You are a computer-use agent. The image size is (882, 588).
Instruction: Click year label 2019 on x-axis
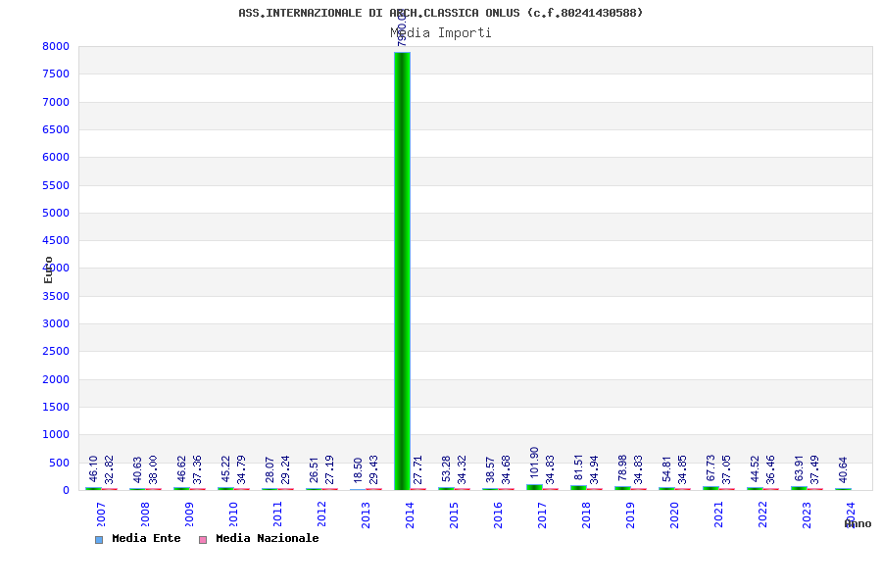630,514
